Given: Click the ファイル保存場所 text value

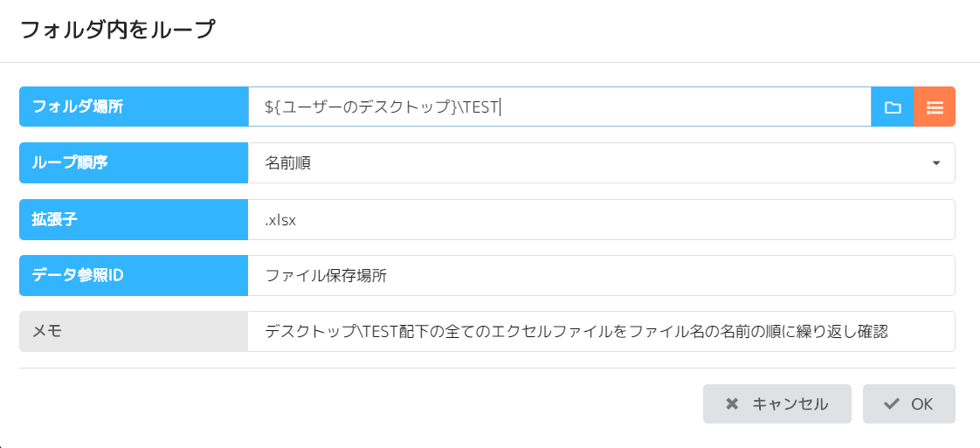Looking at the screenshot, I should (x=326, y=276).
